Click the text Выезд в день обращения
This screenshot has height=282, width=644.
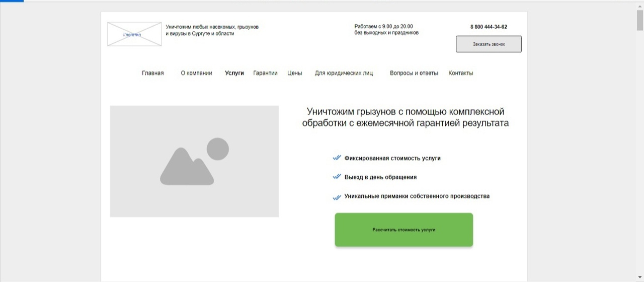pos(380,177)
